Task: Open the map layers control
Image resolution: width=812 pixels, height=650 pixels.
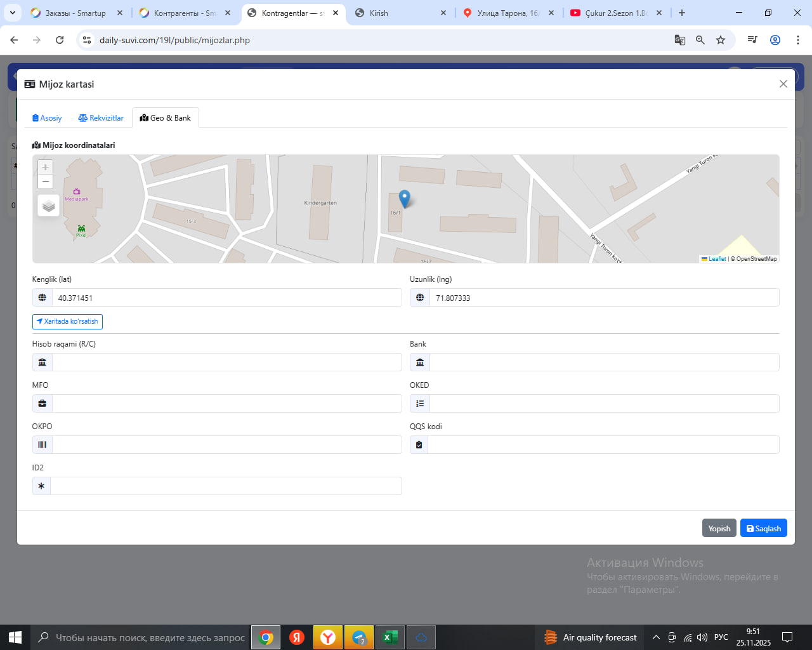Action: (49, 206)
